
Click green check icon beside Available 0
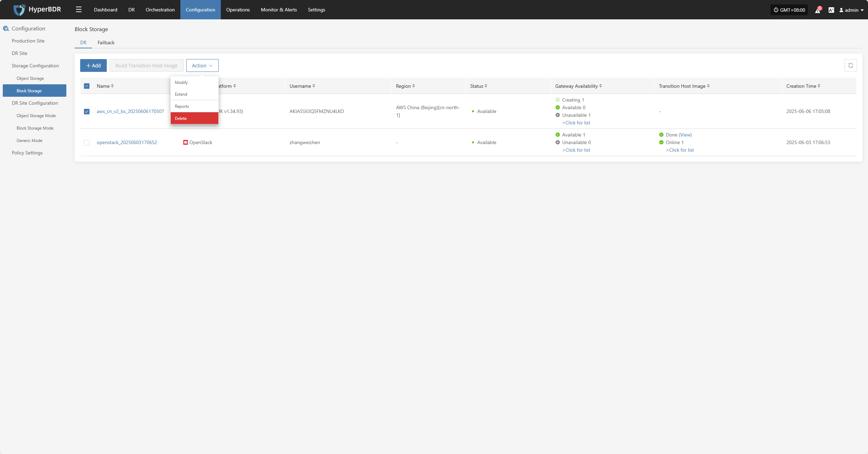[x=558, y=107]
